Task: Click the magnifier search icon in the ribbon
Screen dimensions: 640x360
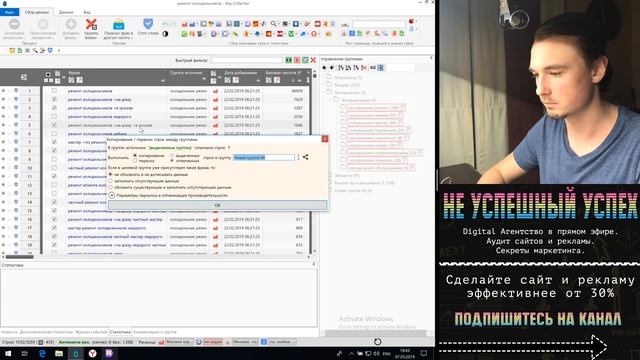Action: [273, 24]
